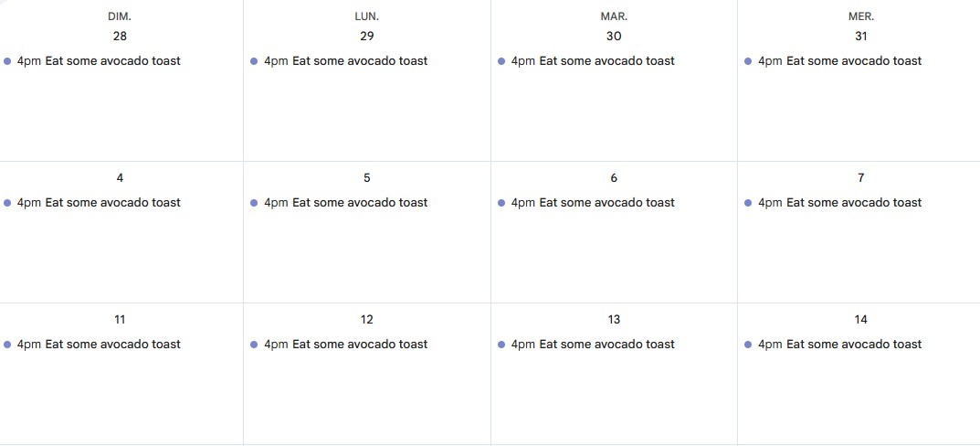This screenshot has height=446, width=980.
Task: Open the 4pm event on day 14
Action: (x=839, y=345)
